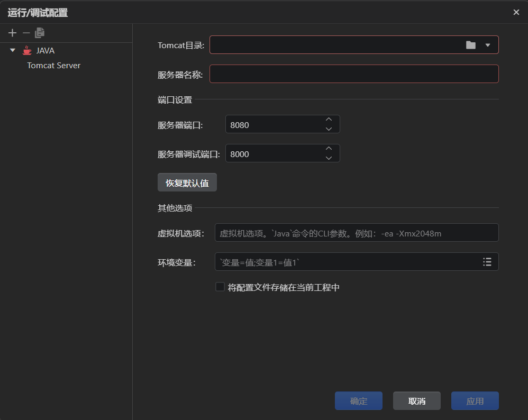Click the 服务器名称 text field
Viewport: 528px width, 420px height.
354,74
